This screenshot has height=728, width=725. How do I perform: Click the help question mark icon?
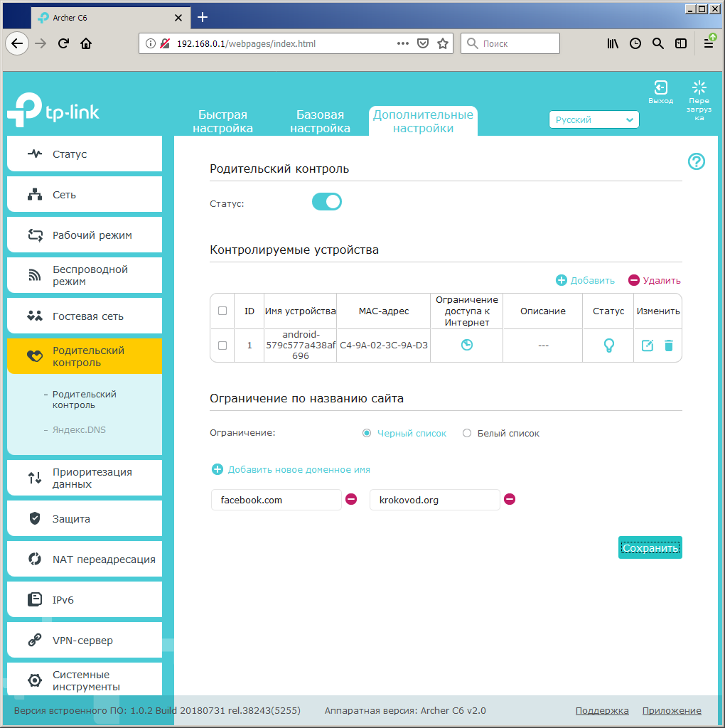[697, 161]
